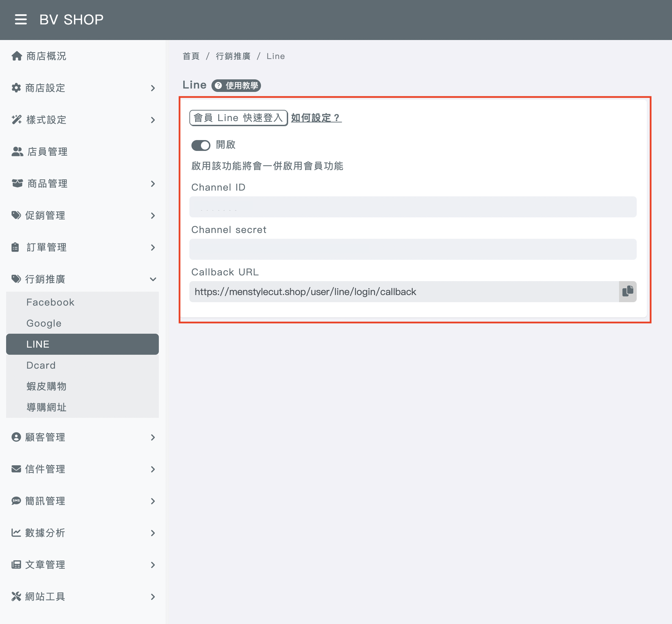Expand the 信件管理 chevron
The image size is (672, 624).
click(x=153, y=469)
